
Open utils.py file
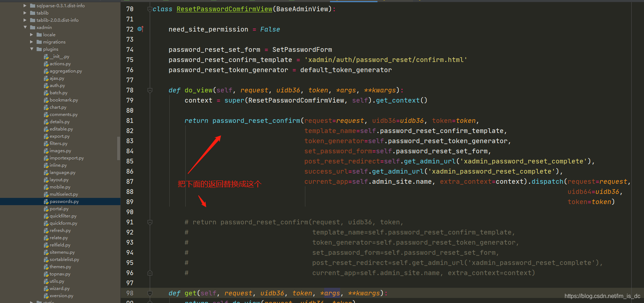click(57, 281)
